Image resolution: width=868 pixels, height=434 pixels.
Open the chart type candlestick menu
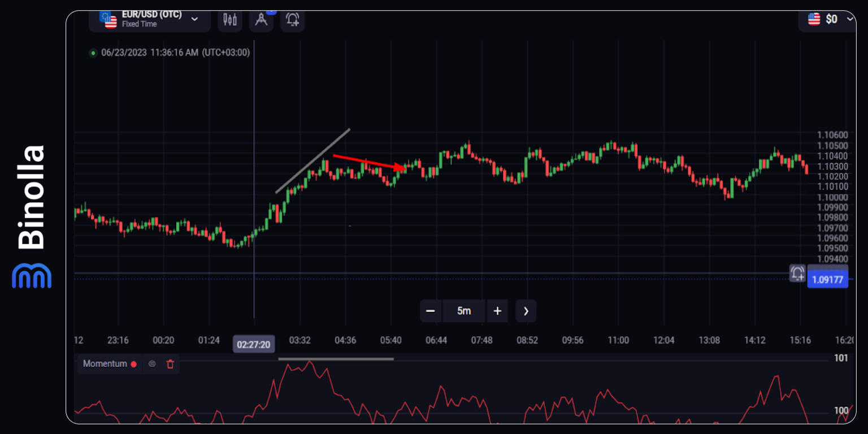pyautogui.click(x=230, y=20)
